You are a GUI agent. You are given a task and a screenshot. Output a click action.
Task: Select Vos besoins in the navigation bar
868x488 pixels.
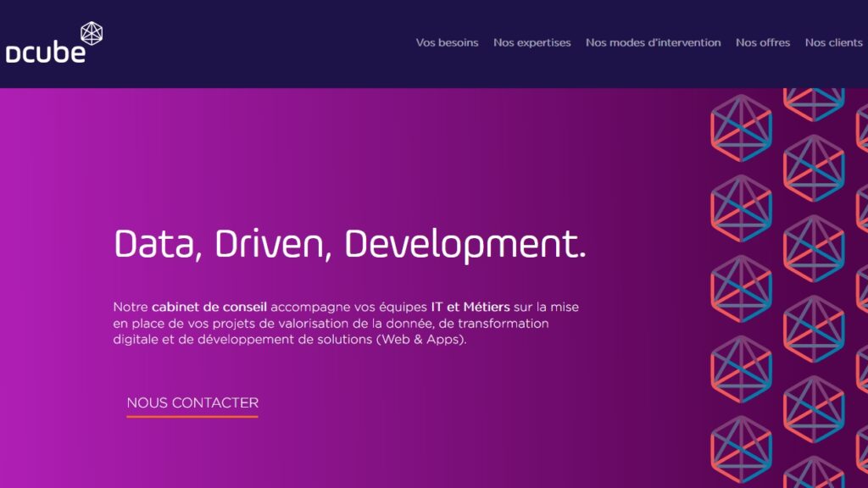pyautogui.click(x=447, y=42)
